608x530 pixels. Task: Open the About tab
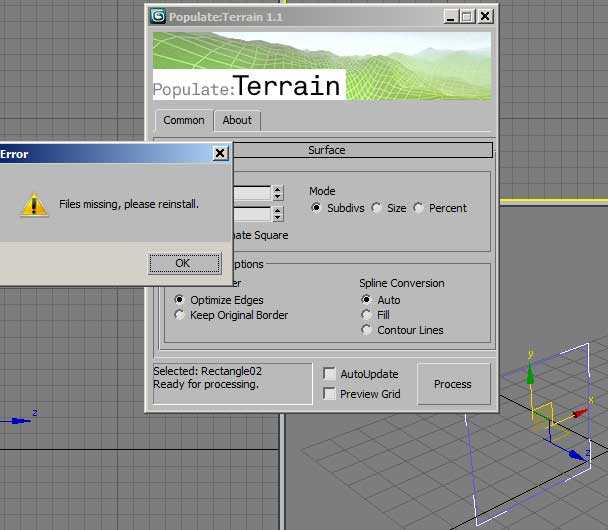pyautogui.click(x=237, y=121)
